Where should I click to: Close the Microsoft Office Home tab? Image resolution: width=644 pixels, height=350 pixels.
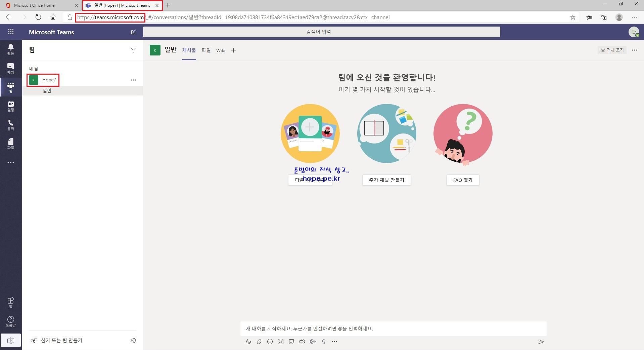pyautogui.click(x=77, y=5)
